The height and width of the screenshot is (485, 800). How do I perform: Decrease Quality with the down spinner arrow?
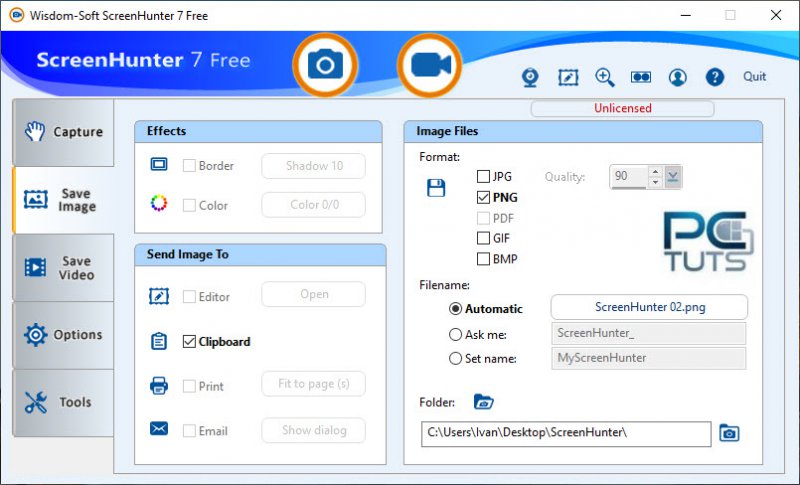tap(655, 182)
